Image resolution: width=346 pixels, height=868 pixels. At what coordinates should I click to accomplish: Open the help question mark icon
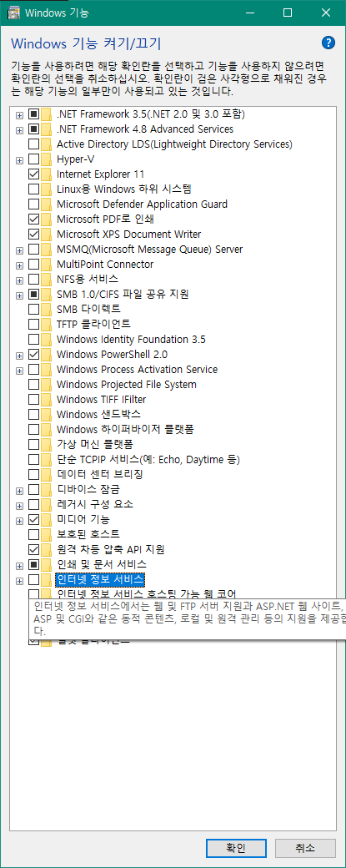coord(328,43)
